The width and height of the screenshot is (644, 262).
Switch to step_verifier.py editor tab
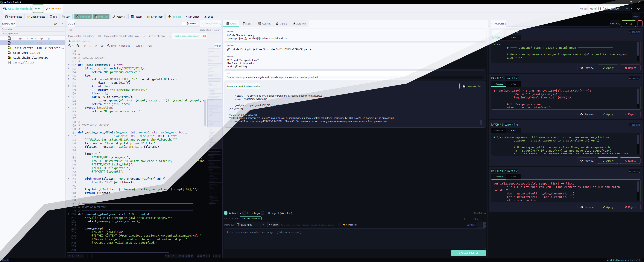pos(157,36)
